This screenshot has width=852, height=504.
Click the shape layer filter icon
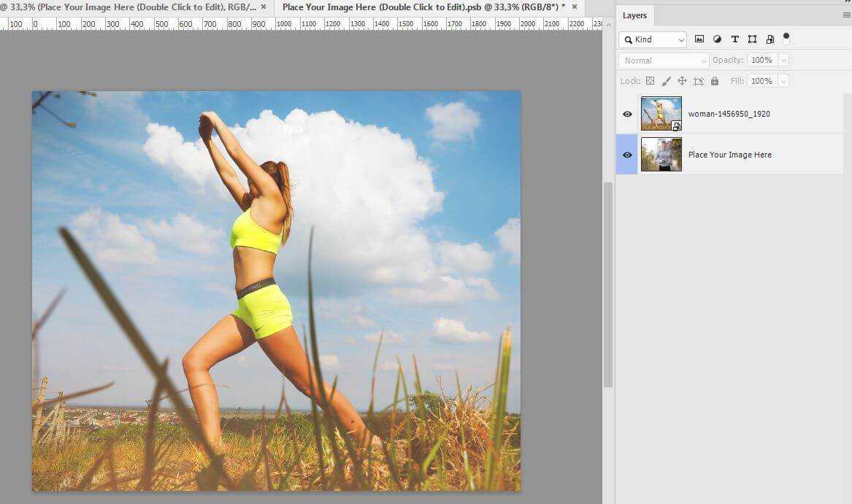pyautogui.click(x=752, y=39)
